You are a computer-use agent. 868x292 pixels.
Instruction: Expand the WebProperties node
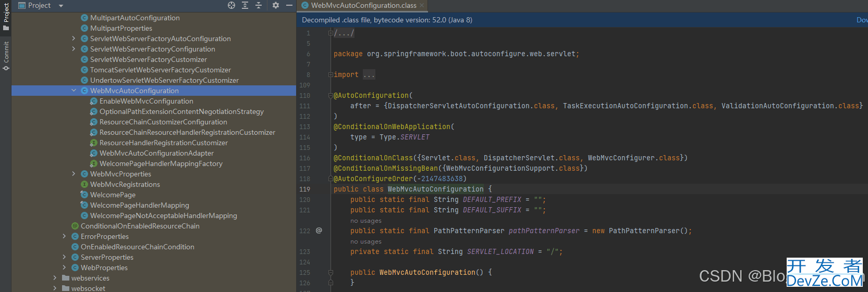[64, 268]
